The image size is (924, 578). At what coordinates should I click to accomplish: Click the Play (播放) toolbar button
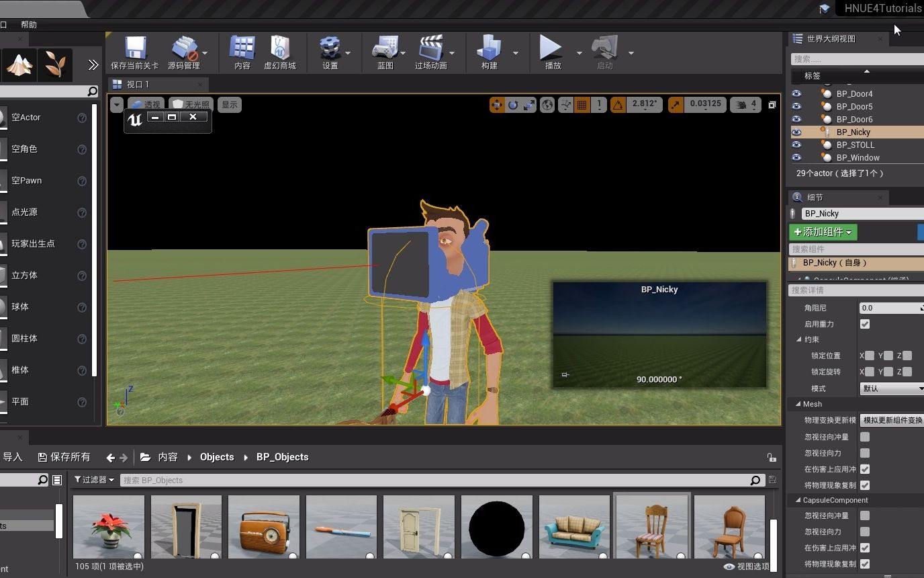click(553, 53)
